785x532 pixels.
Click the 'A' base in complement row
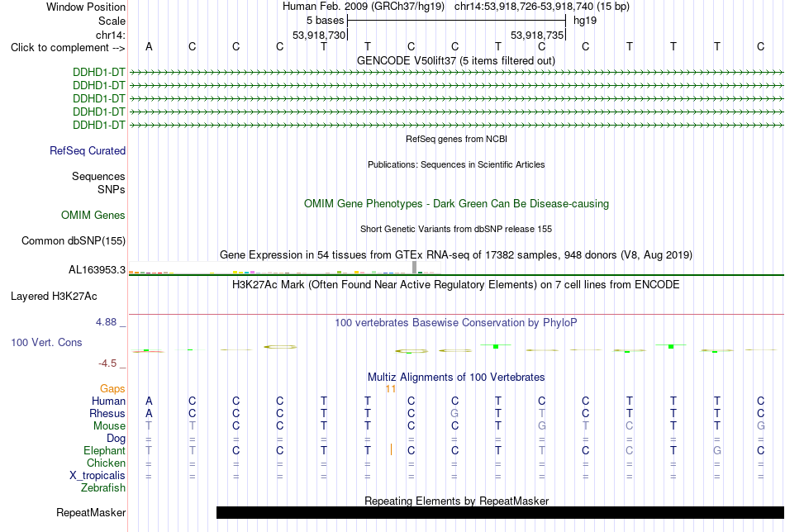coord(149,46)
